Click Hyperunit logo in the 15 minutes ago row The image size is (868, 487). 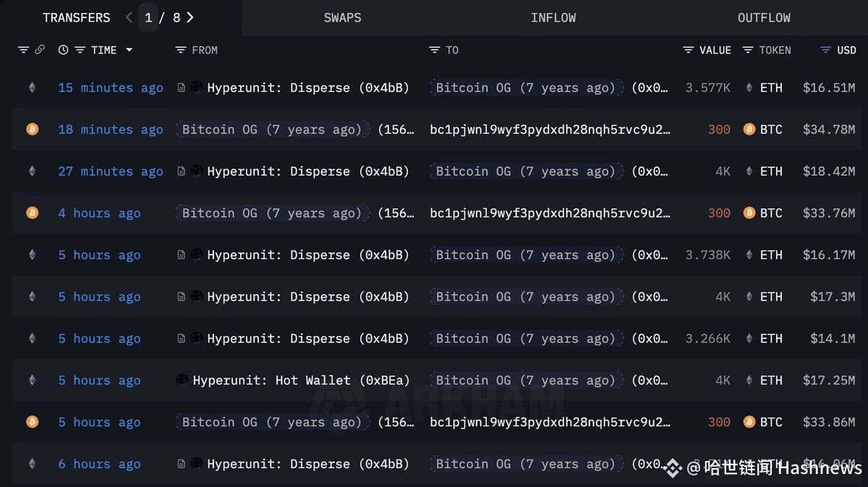tap(197, 88)
